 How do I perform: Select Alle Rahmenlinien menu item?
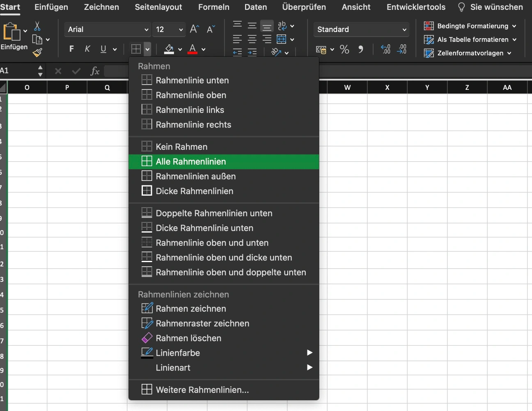point(224,162)
